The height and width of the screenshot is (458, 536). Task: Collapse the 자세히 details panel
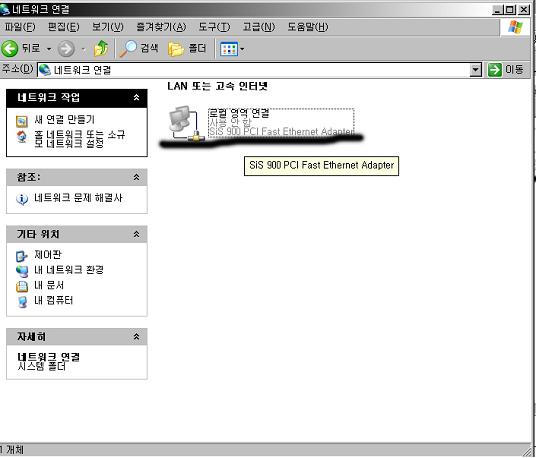coord(136,337)
